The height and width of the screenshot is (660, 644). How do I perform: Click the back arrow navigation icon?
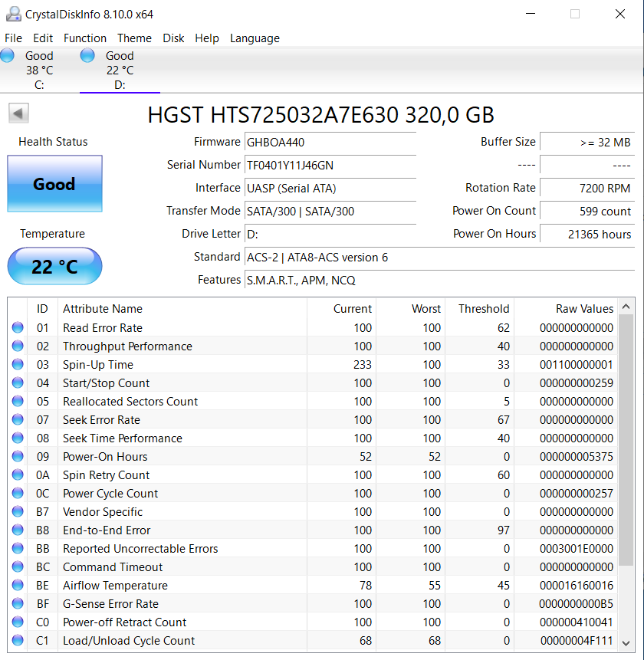(18, 113)
